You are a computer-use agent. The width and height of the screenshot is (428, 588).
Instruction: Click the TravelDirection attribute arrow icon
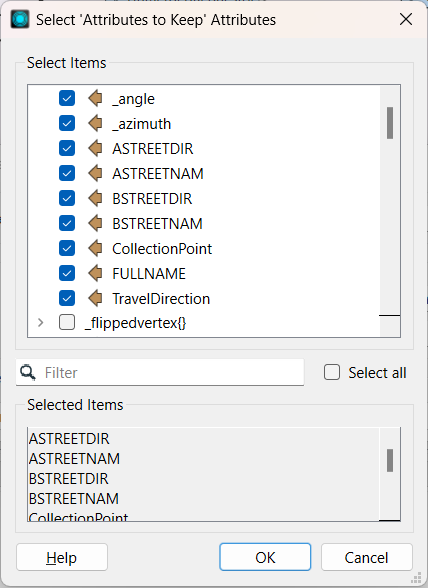pos(95,298)
